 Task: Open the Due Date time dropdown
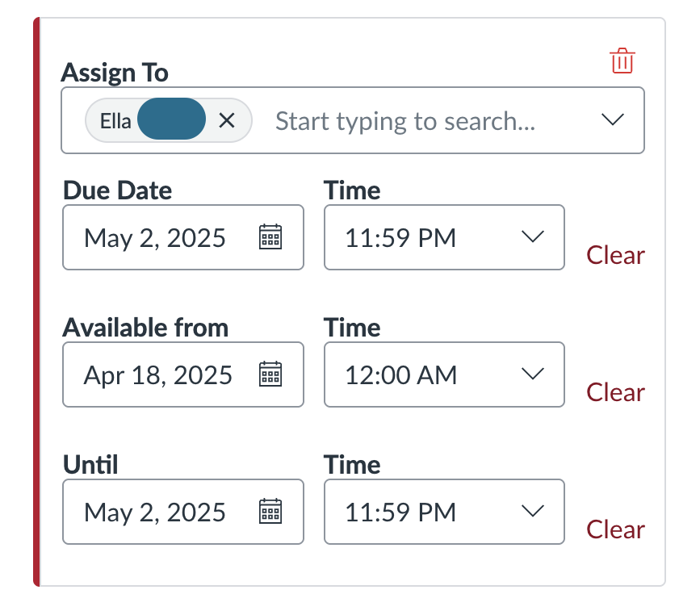(x=532, y=237)
